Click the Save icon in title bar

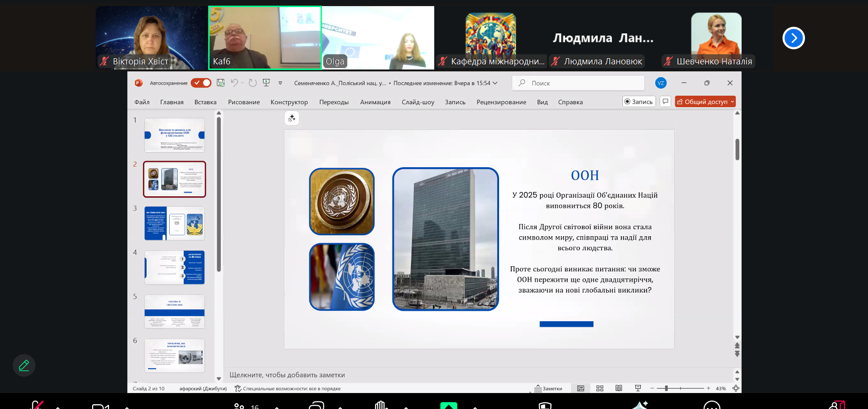click(220, 83)
